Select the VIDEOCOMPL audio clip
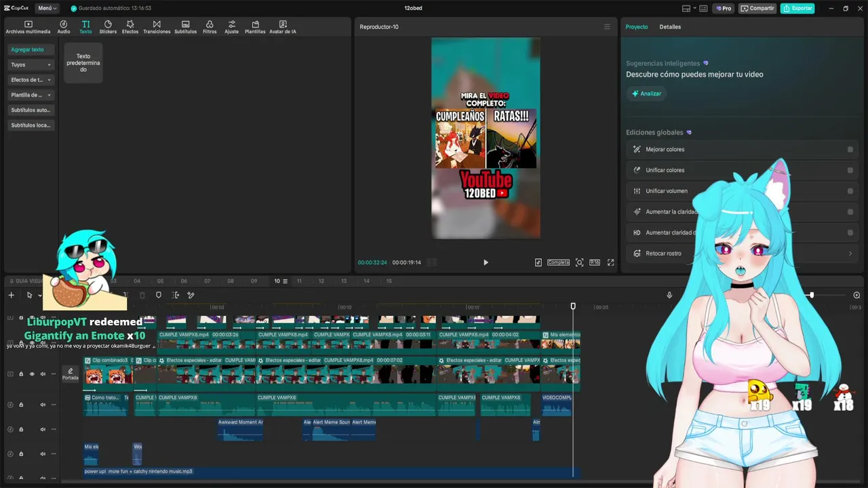The image size is (868, 488). pyautogui.click(x=556, y=405)
